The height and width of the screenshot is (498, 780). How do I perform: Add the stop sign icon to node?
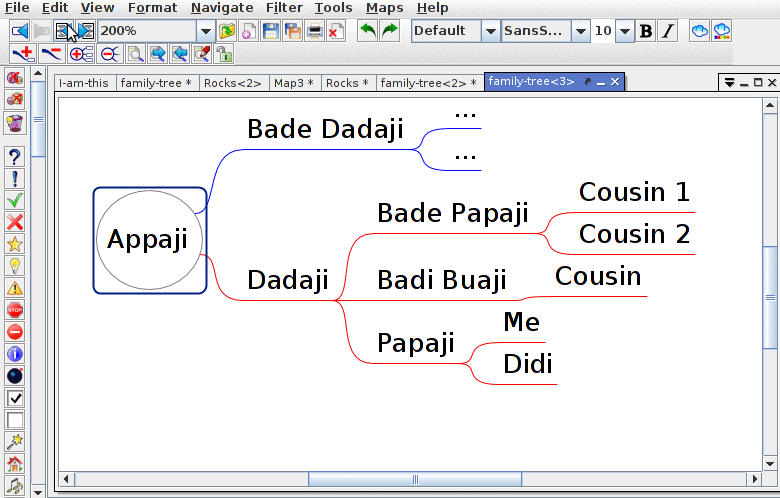point(15,310)
